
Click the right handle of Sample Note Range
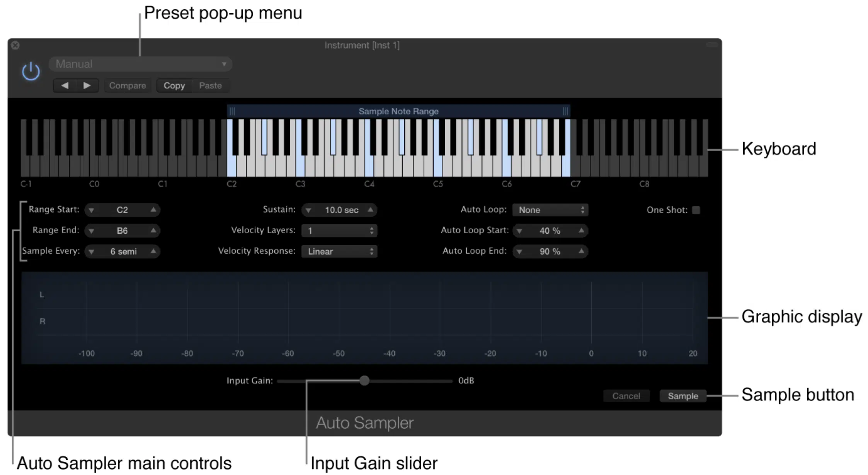565,111
